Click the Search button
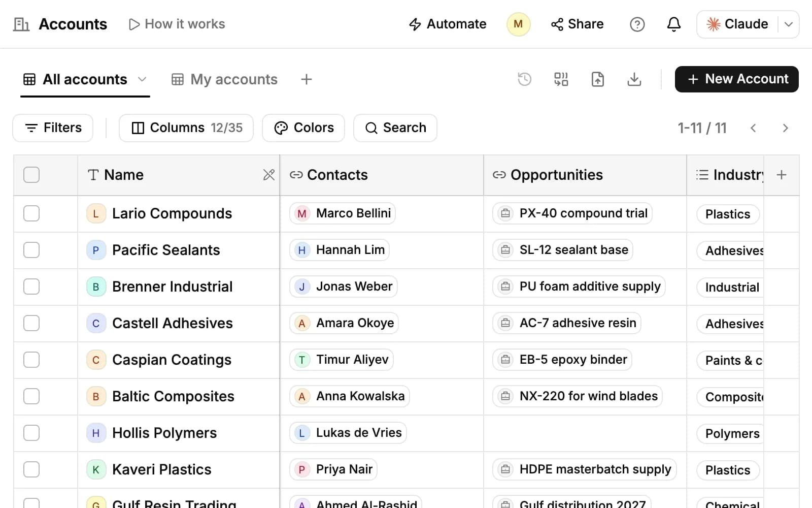 pyautogui.click(x=395, y=128)
